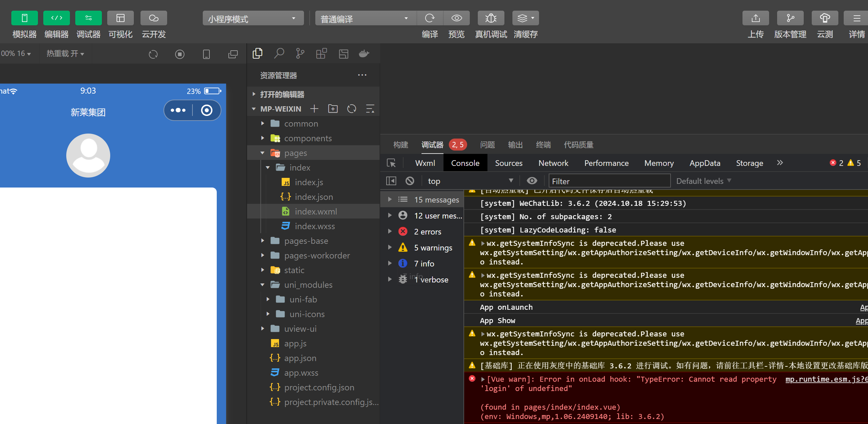Image resolution: width=868 pixels, height=424 pixels.
Task: Expand the pages-workorder folder
Action: coord(317,255)
